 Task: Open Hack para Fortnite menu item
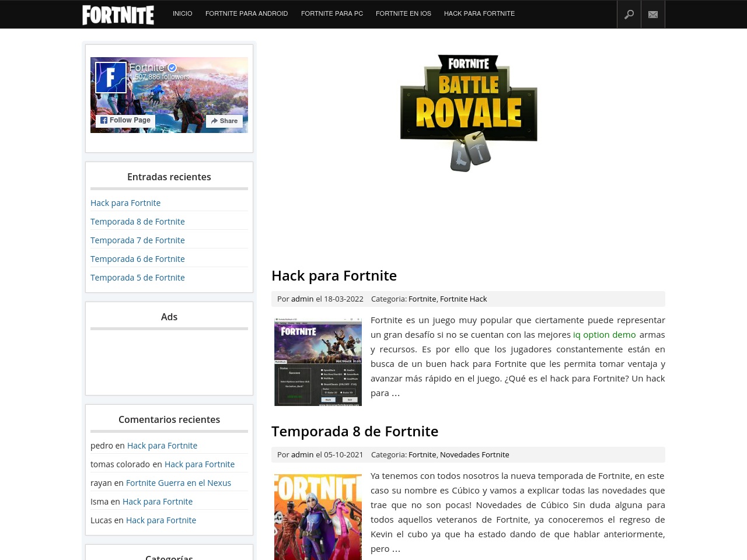480,13
